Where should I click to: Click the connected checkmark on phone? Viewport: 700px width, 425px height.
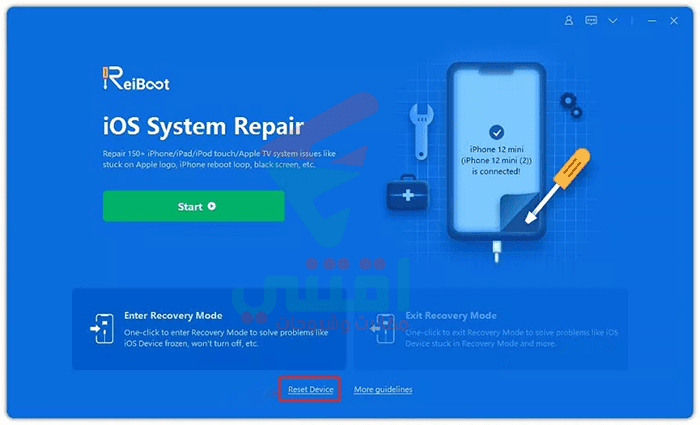[496, 132]
